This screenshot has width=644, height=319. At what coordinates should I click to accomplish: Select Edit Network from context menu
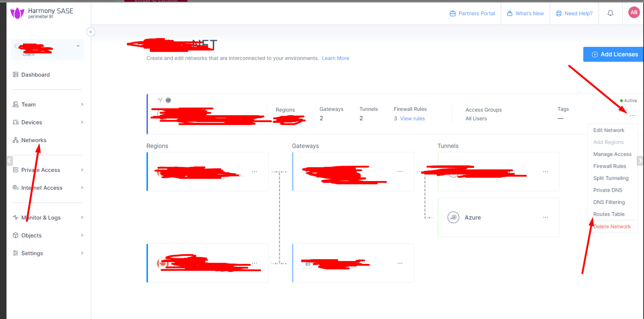pyautogui.click(x=609, y=130)
